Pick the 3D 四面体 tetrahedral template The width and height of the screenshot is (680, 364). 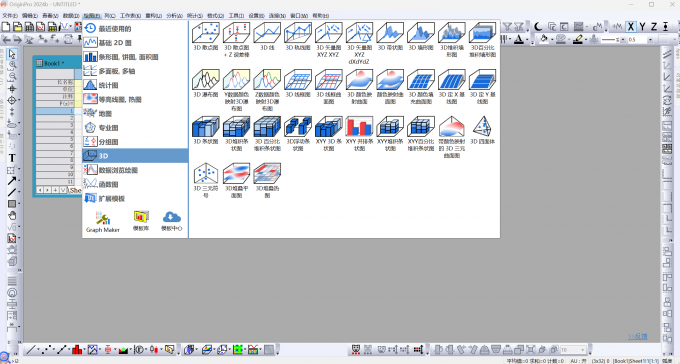[482, 131]
